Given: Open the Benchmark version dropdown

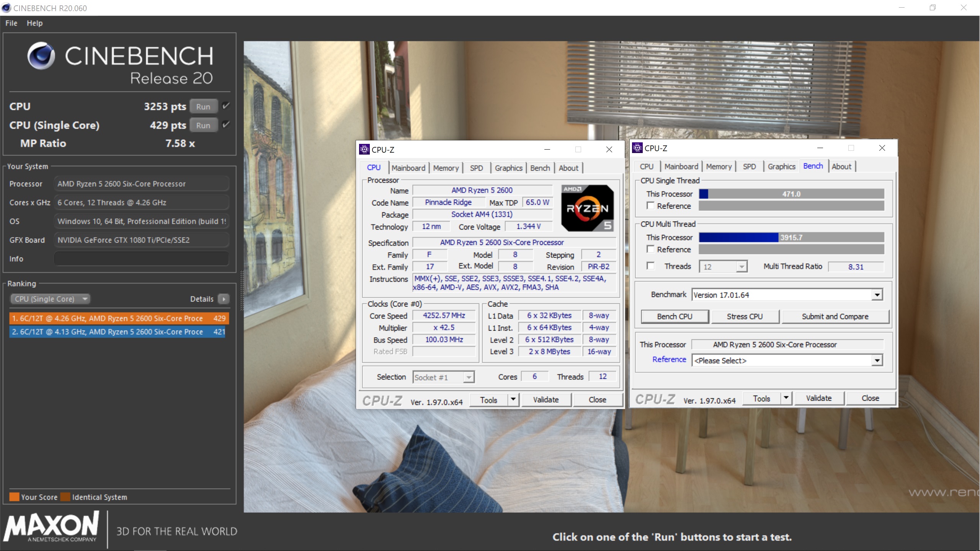Looking at the screenshot, I should pyautogui.click(x=787, y=295).
